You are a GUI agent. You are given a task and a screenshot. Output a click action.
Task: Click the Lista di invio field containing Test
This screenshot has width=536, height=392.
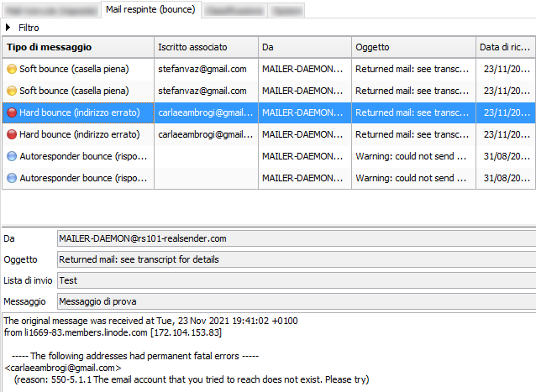click(x=294, y=280)
